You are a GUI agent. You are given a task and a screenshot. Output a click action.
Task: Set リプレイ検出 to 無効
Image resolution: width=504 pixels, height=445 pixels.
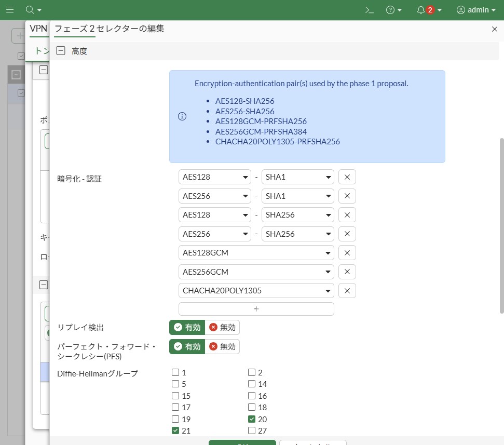click(222, 328)
